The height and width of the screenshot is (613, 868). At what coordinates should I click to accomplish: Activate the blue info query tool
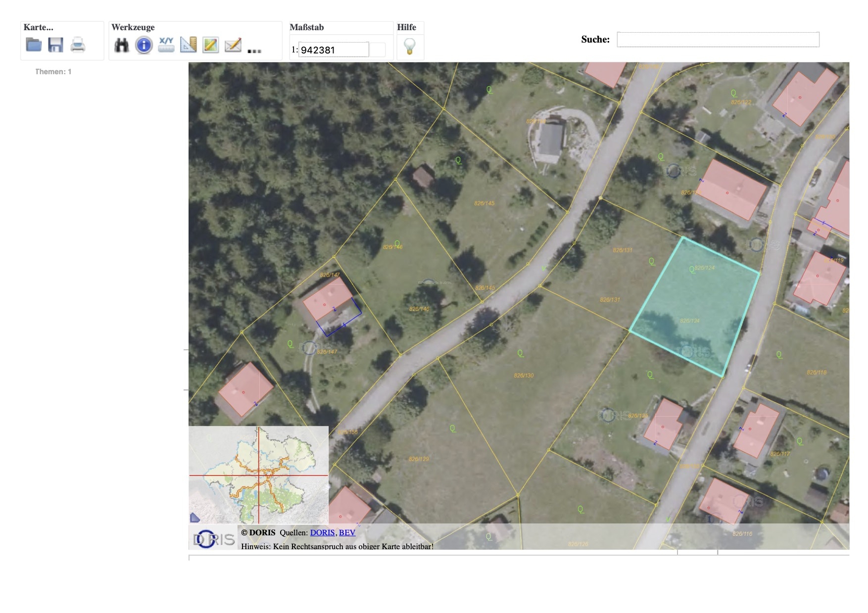coord(144,45)
